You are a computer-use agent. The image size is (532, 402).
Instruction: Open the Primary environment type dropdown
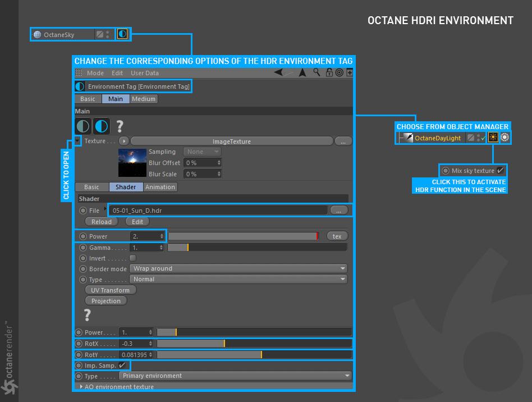coord(235,376)
